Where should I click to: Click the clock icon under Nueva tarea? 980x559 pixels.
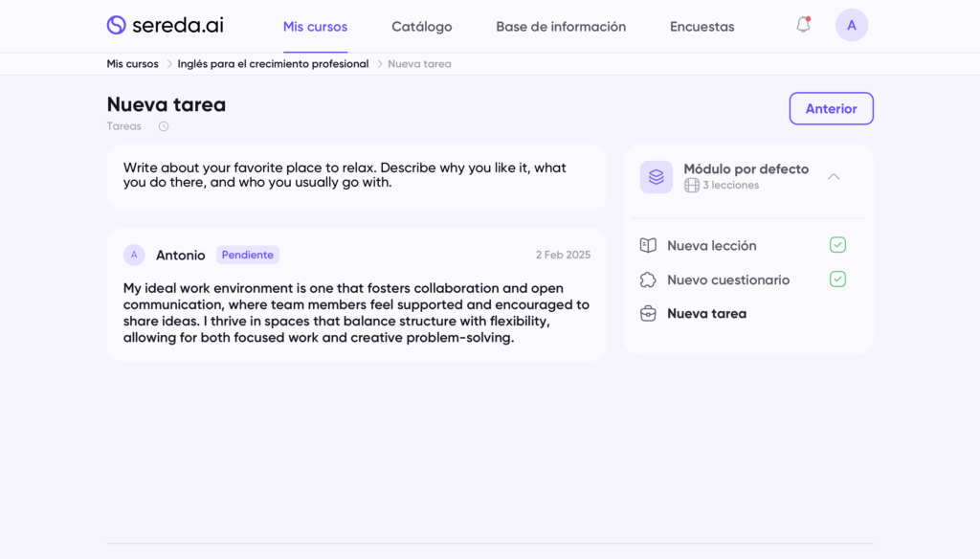pyautogui.click(x=164, y=126)
